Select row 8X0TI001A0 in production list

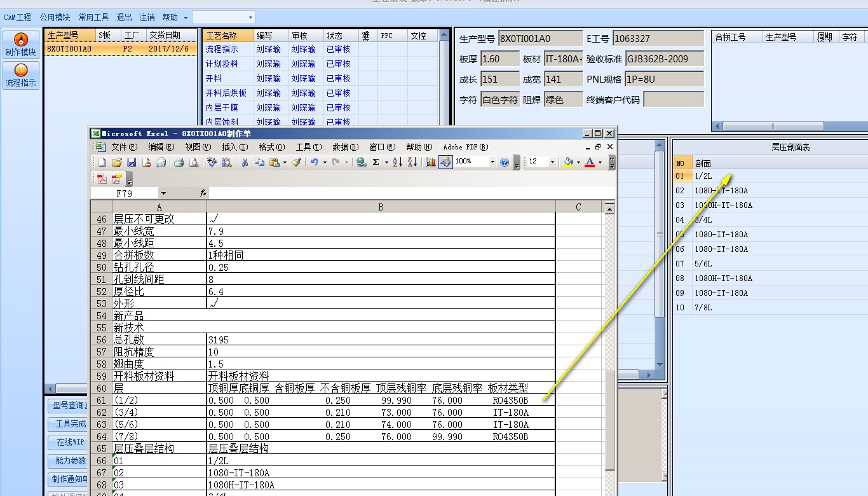coord(121,49)
